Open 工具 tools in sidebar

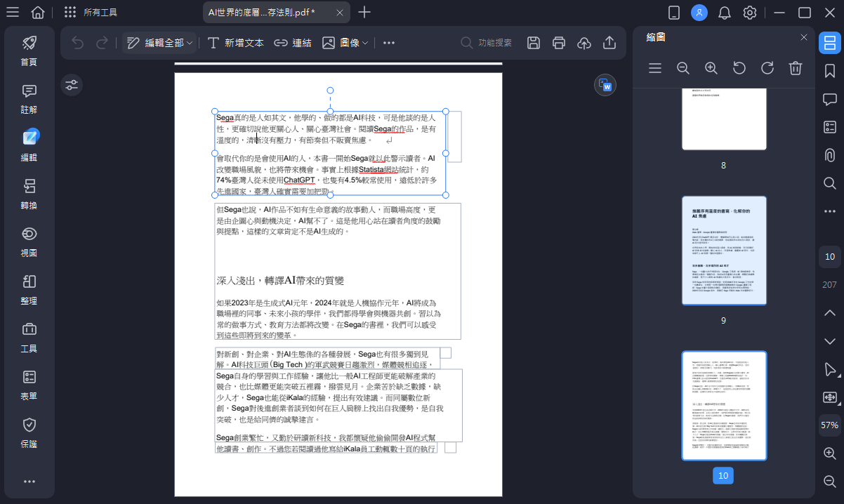(29, 336)
